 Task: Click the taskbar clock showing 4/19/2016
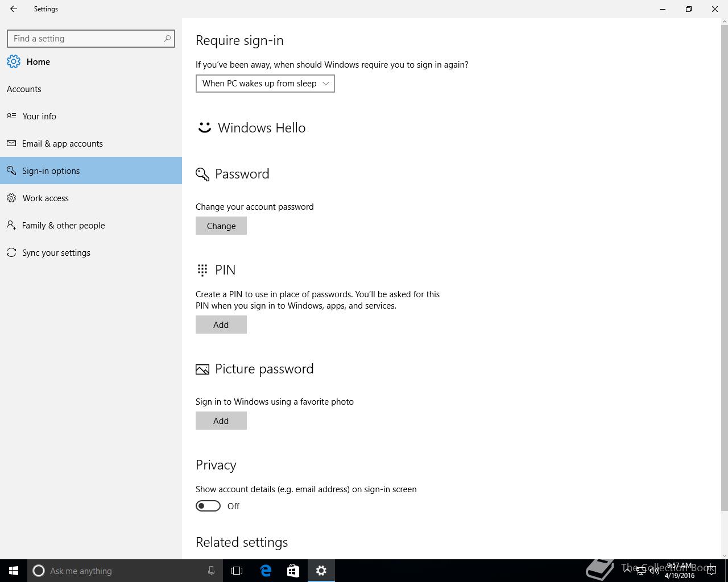click(680, 571)
